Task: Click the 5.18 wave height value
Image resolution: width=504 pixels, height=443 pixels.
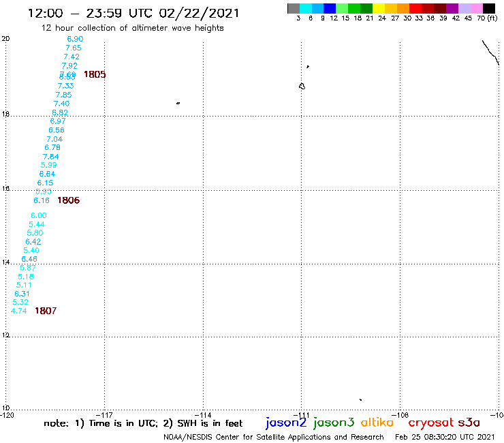Action: coord(26,277)
